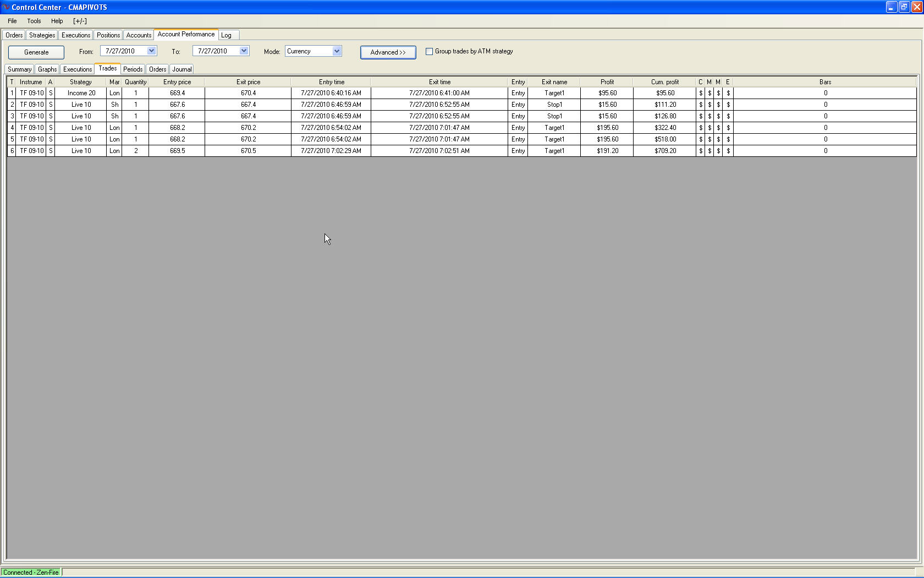Click the Advanced >> button
The height and width of the screenshot is (578, 924).
pyautogui.click(x=388, y=52)
